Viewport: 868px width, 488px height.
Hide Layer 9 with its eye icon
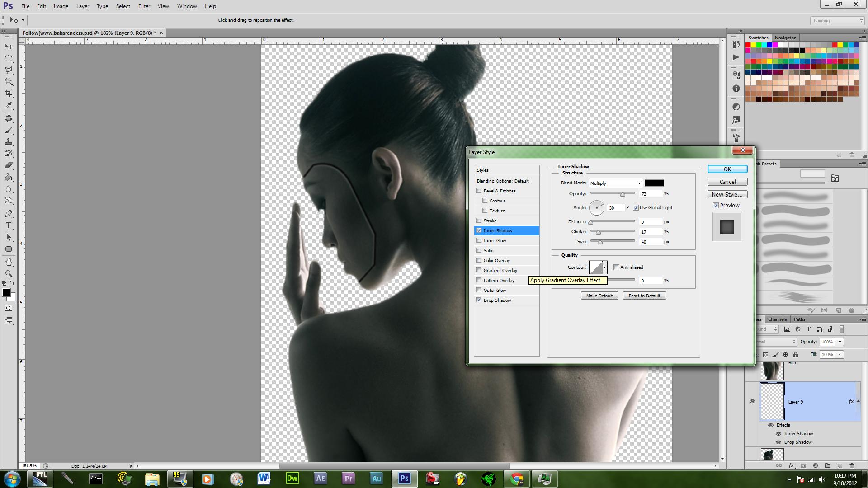(752, 401)
